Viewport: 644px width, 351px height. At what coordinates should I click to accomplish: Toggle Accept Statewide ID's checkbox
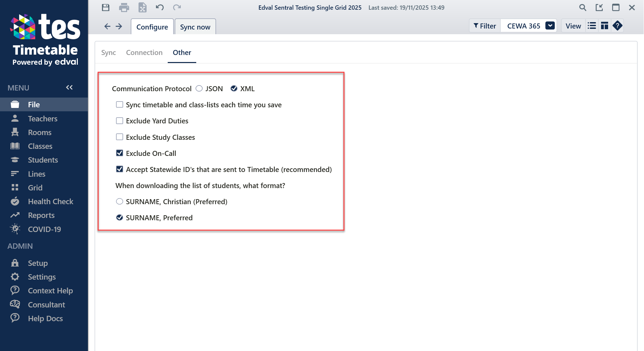[x=119, y=169]
